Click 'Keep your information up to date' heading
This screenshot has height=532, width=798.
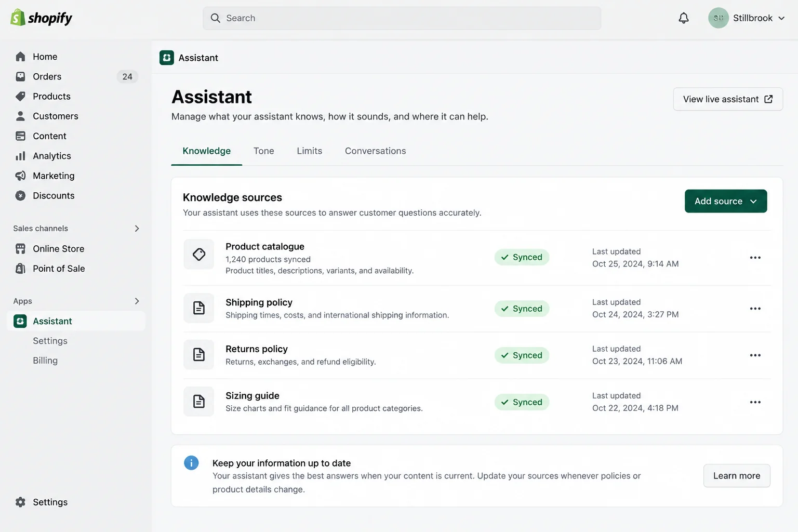click(282, 463)
